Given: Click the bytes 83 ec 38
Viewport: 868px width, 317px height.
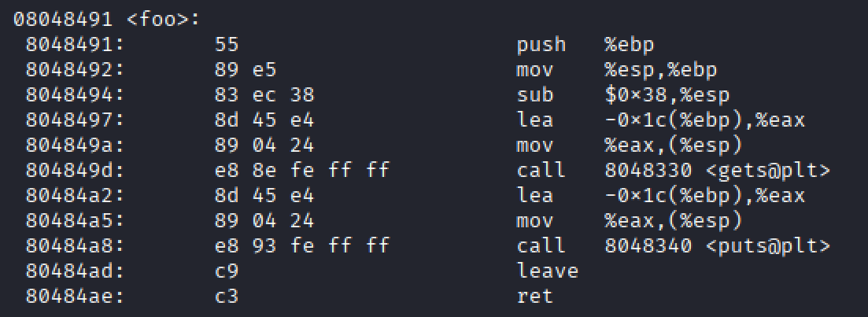Looking at the screenshot, I should coord(264,95).
